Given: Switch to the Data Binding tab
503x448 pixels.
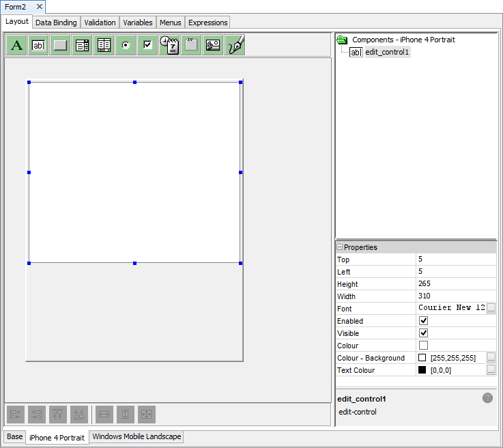Looking at the screenshot, I should point(56,23).
